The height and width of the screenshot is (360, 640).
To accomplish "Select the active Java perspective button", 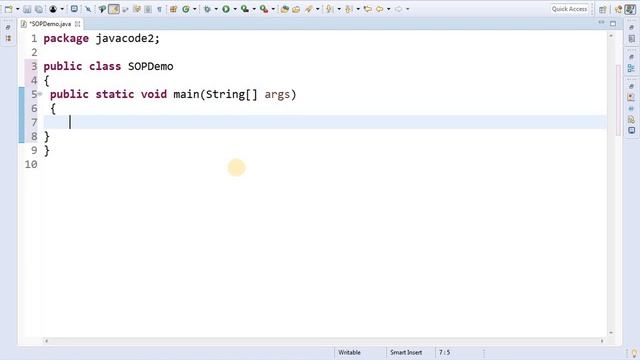I will 630,9.
